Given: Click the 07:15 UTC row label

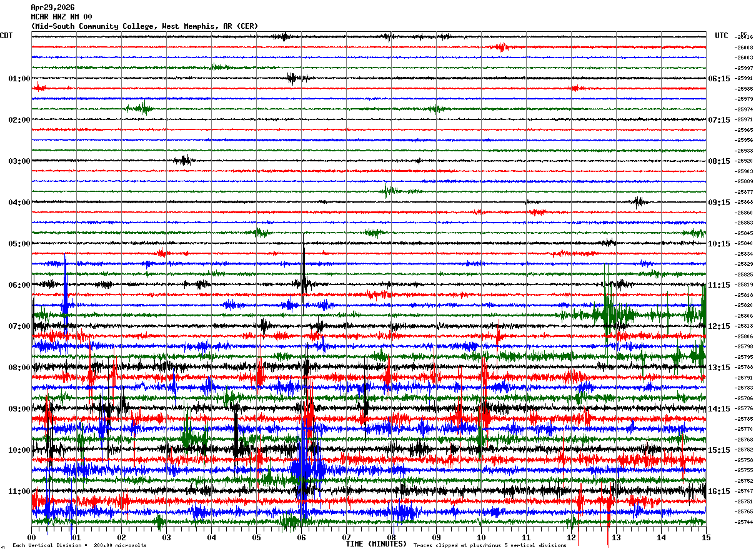Looking at the screenshot, I should click(x=719, y=119).
